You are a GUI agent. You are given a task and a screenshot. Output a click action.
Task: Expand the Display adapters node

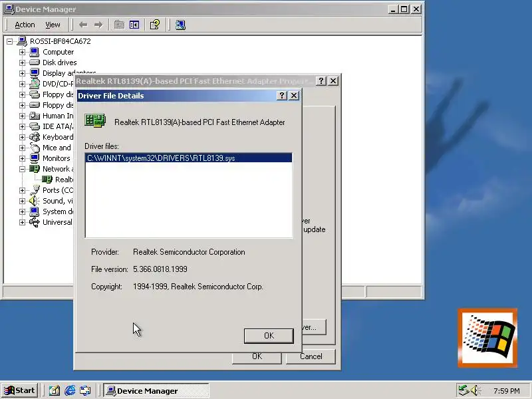(22, 73)
